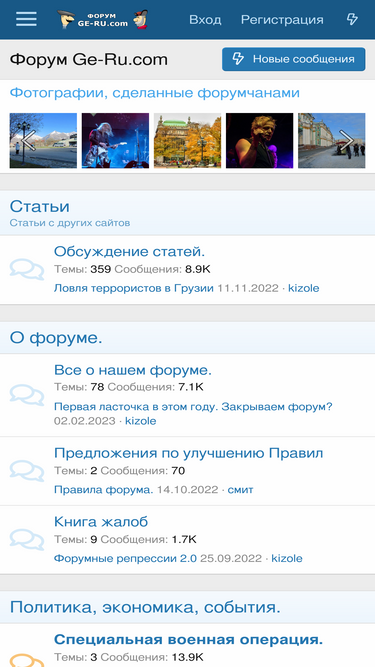Click the date 14.10.2022
Screen dimensions: 375x667
(x=188, y=490)
